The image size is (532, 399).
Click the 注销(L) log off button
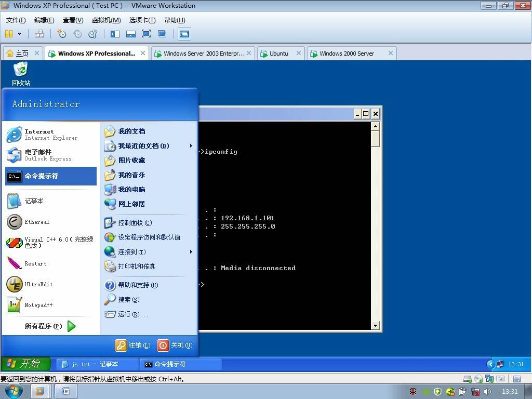(x=132, y=345)
